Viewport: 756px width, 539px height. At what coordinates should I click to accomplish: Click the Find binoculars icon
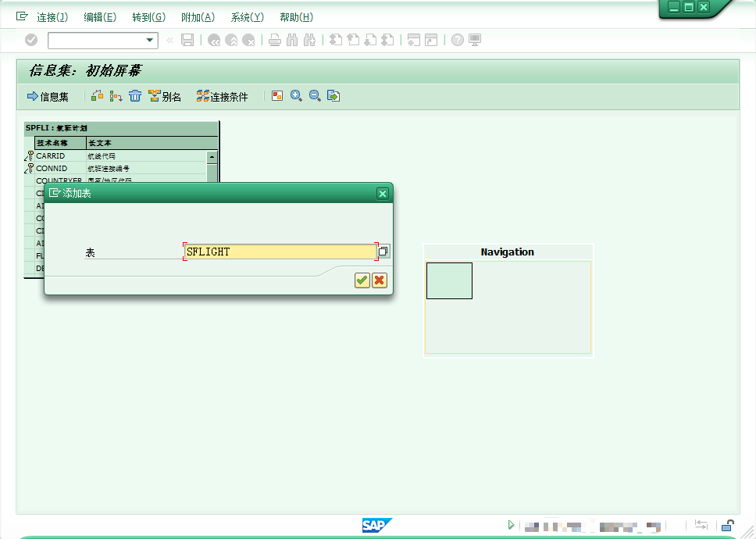pos(292,40)
